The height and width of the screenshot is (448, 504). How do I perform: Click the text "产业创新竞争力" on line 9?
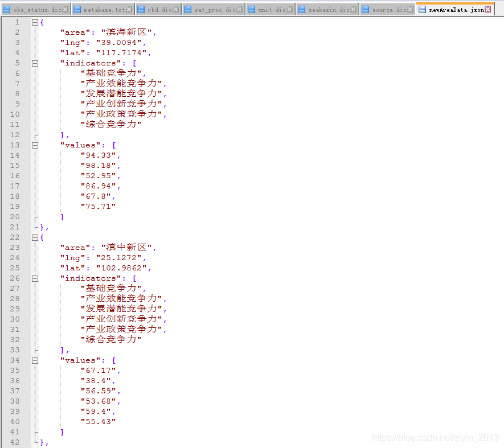[121, 104]
